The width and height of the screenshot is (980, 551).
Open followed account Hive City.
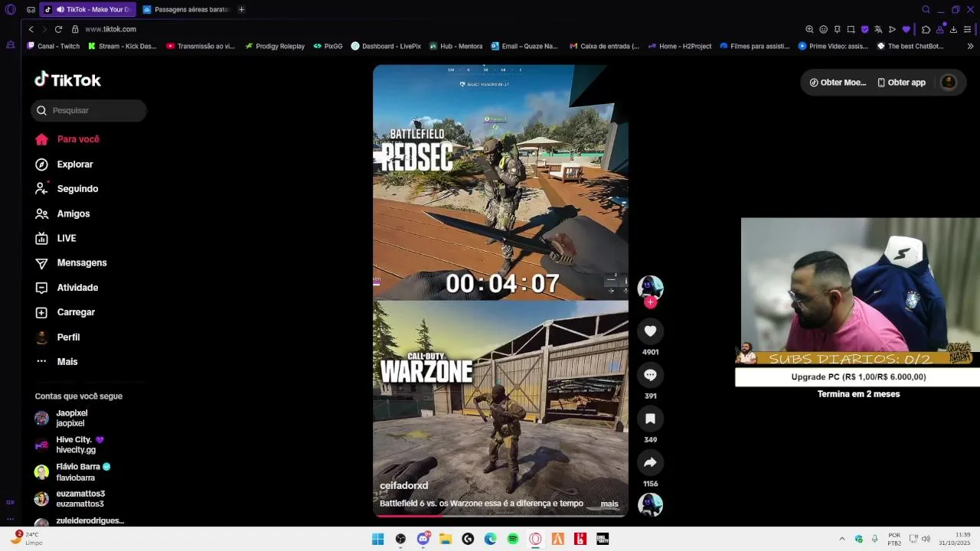tap(69, 445)
